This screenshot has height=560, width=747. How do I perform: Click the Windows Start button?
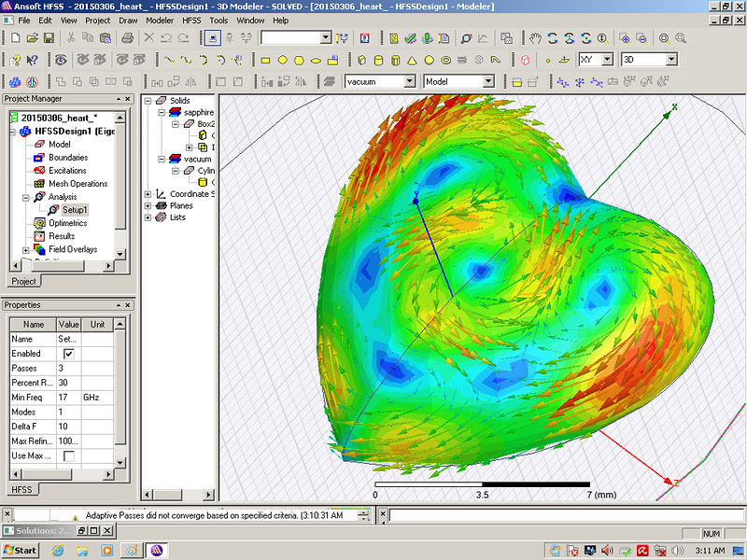[x=21, y=550]
